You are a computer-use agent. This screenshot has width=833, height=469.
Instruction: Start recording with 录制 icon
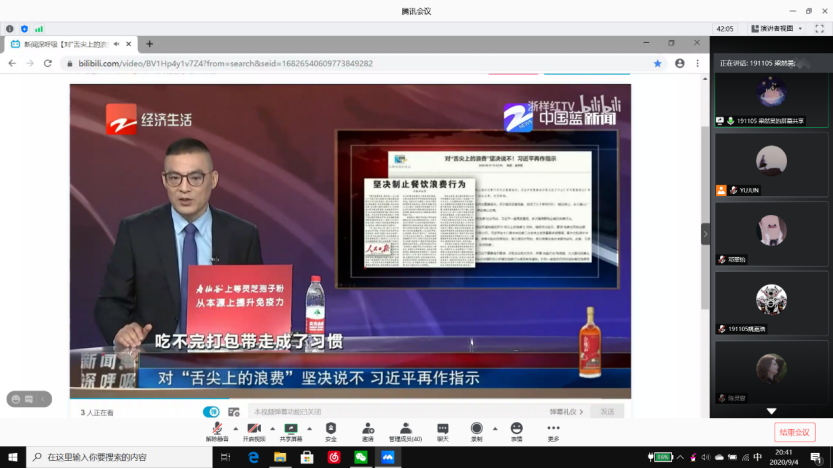(x=477, y=429)
